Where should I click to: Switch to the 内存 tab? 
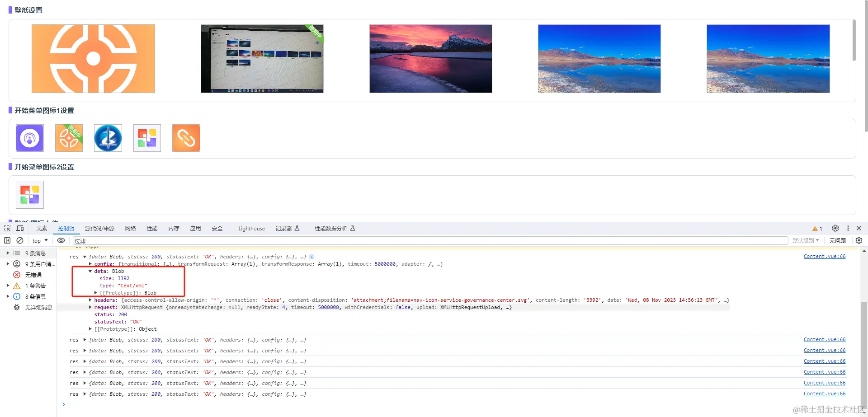[x=174, y=229]
